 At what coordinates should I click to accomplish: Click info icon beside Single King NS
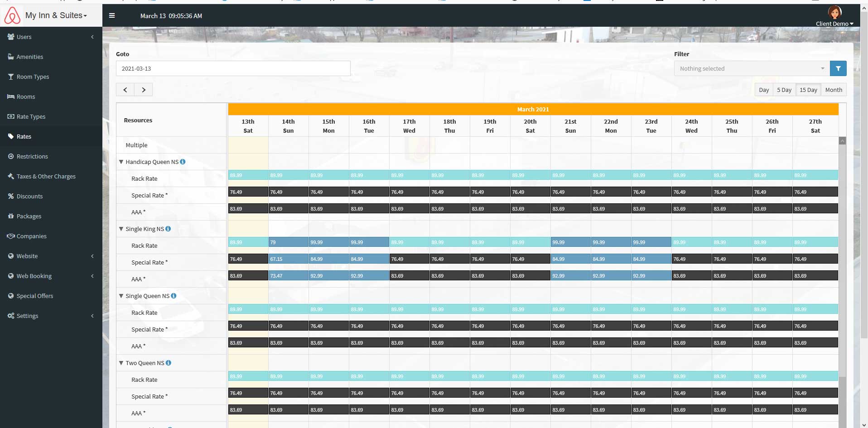pos(168,229)
